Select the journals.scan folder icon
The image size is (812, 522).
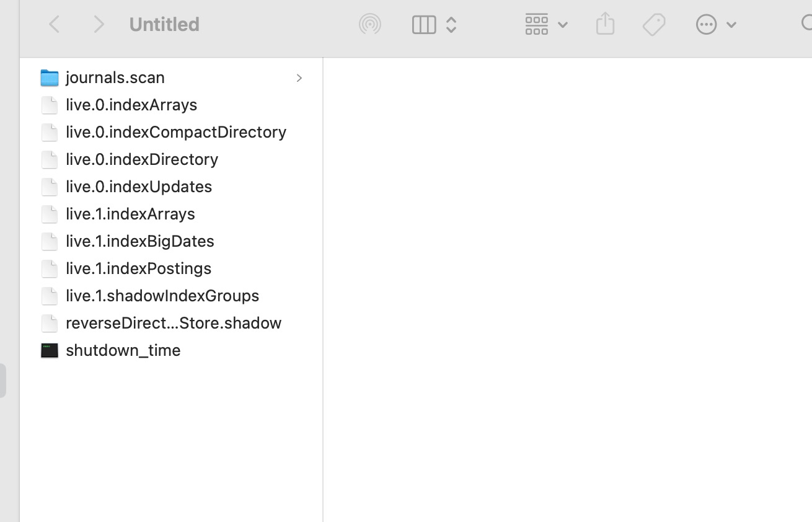pos(50,77)
